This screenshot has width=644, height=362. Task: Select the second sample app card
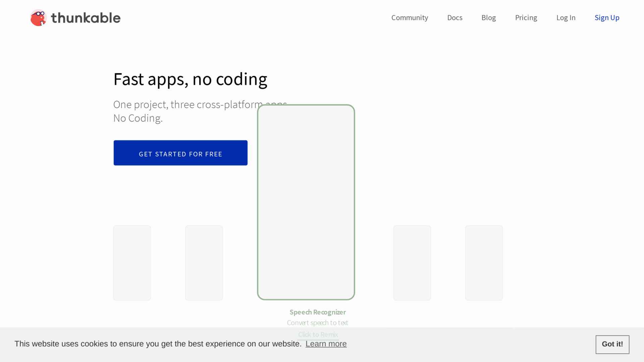[204, 263]
